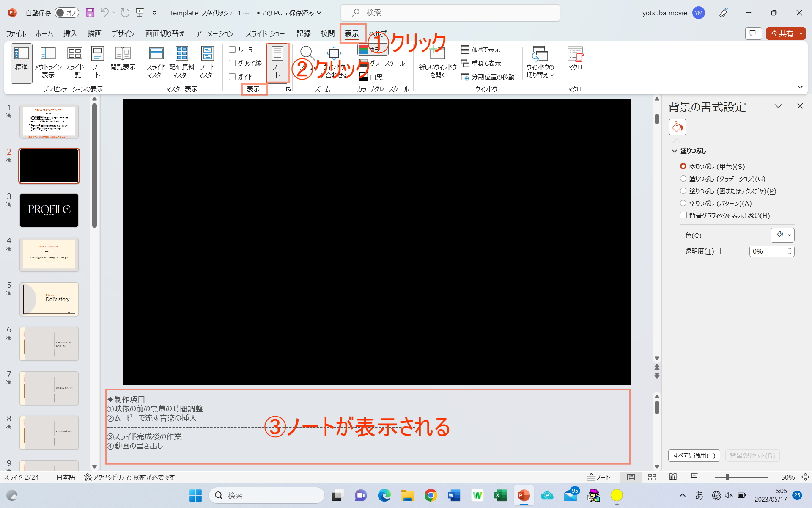812x508 pixels.
Task: Click 並べて表示 to arrange windows
Action: pyautogui.click(x=481, y=49)
